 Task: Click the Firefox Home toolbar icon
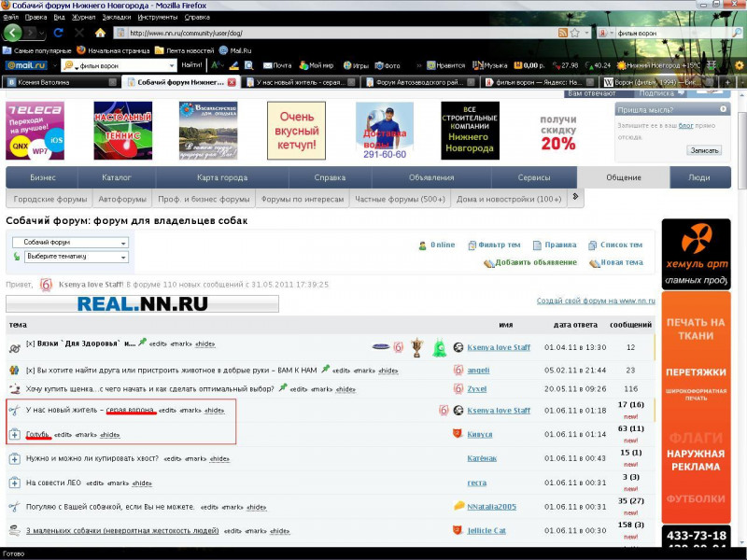[100, 33]
